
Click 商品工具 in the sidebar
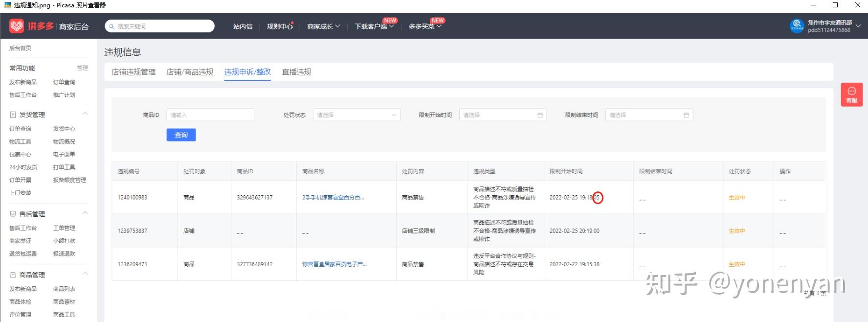pos(64,314)
